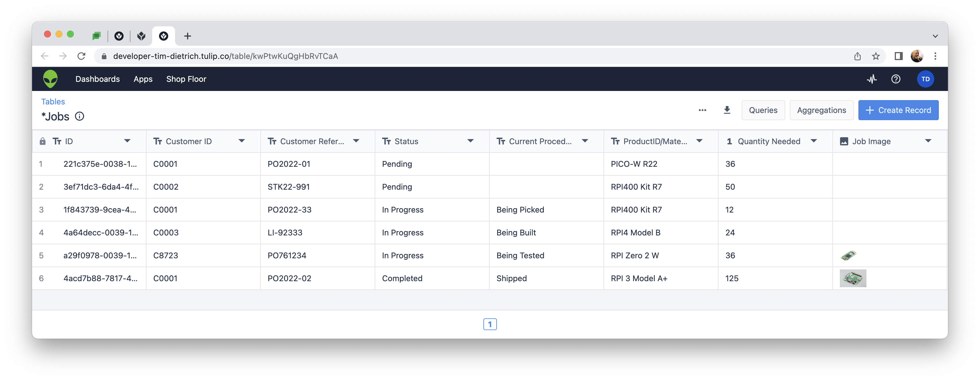
Task: Select record ID 4acd7b88-7817-4...
Action: coord(100,278)
